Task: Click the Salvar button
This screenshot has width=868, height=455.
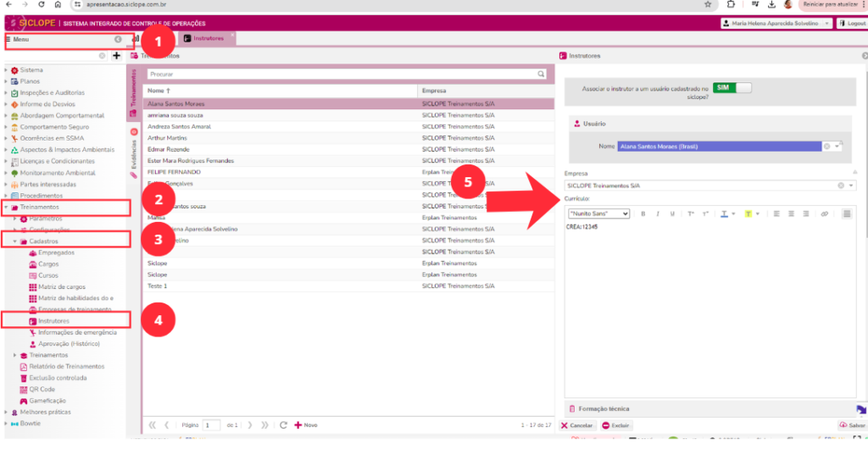Action: [x=853, y=424]
